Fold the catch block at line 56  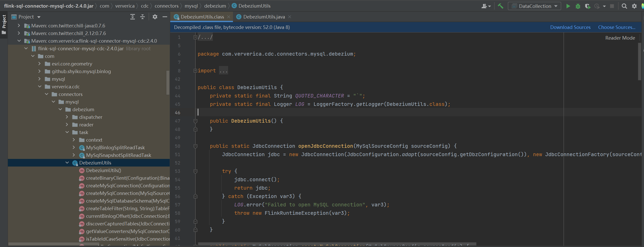[195, 196]
